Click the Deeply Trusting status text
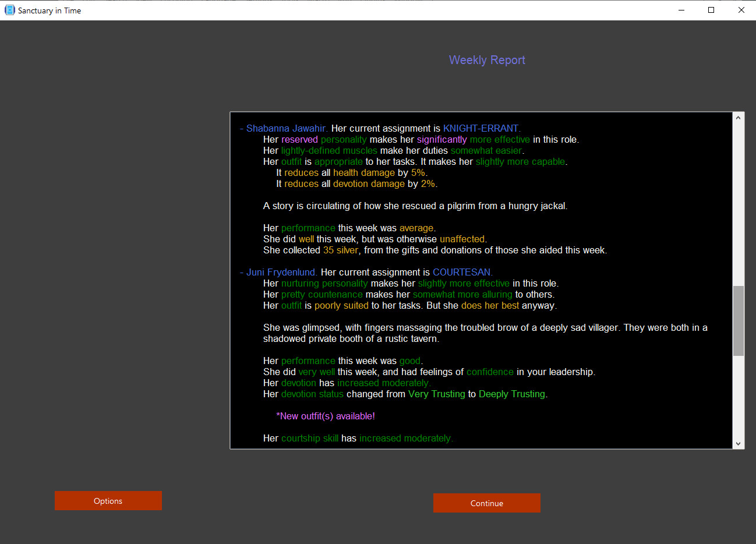This screenshot has width=756, height=544. pyautogui.click(x=511, y=394)
